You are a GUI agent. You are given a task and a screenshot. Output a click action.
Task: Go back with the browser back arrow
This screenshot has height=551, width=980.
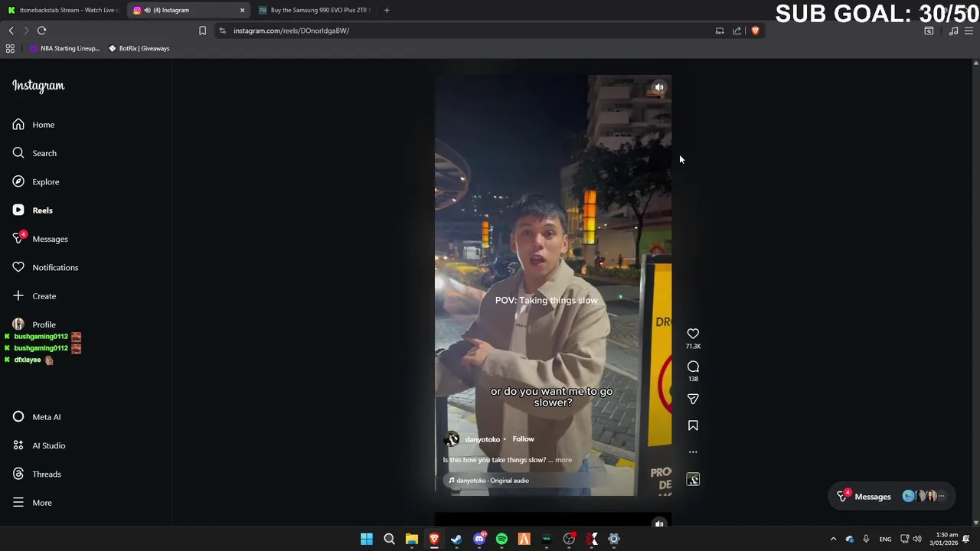(x=11, y=31)
